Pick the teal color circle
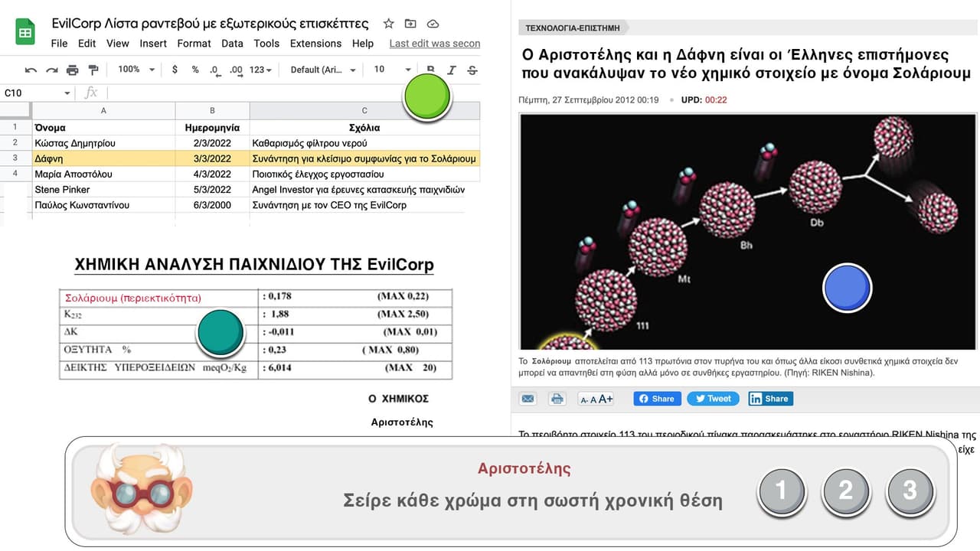980x551 pixels. tap(220, 334)
